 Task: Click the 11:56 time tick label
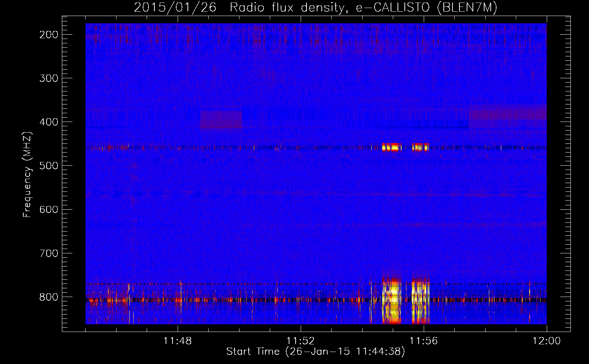tap(423, 341)
